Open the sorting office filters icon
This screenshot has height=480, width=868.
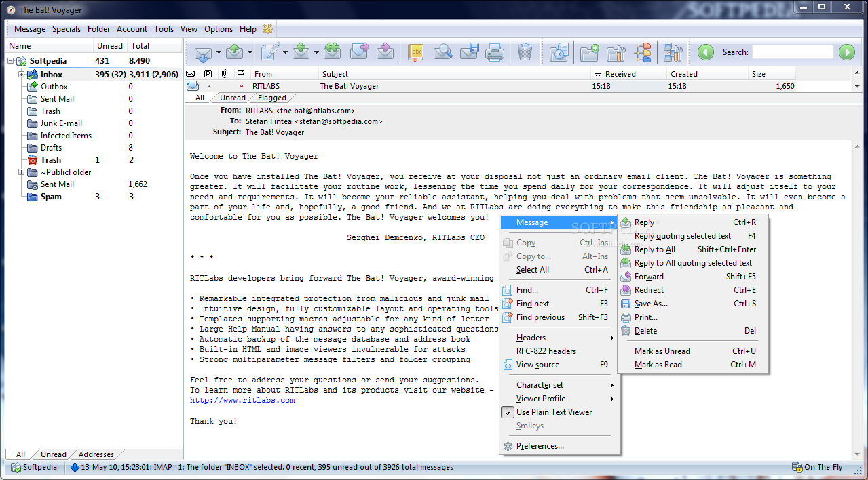click(x=643, y=52)
